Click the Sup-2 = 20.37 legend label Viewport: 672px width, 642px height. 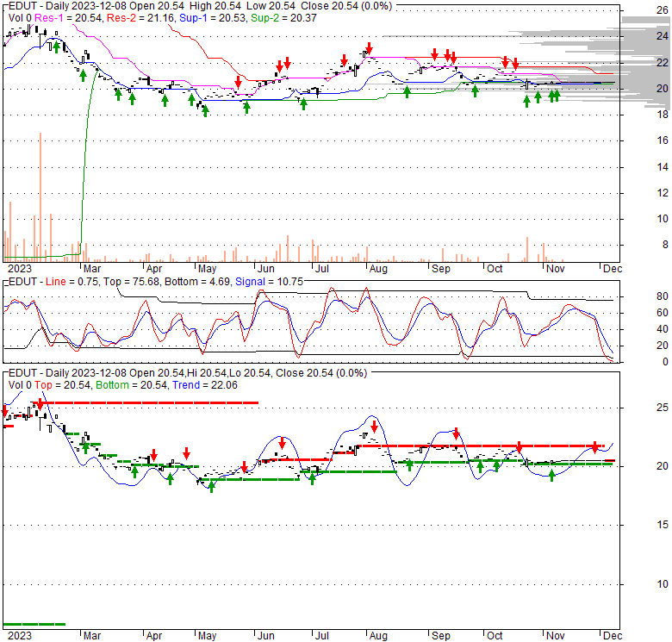tap(283, 18)
